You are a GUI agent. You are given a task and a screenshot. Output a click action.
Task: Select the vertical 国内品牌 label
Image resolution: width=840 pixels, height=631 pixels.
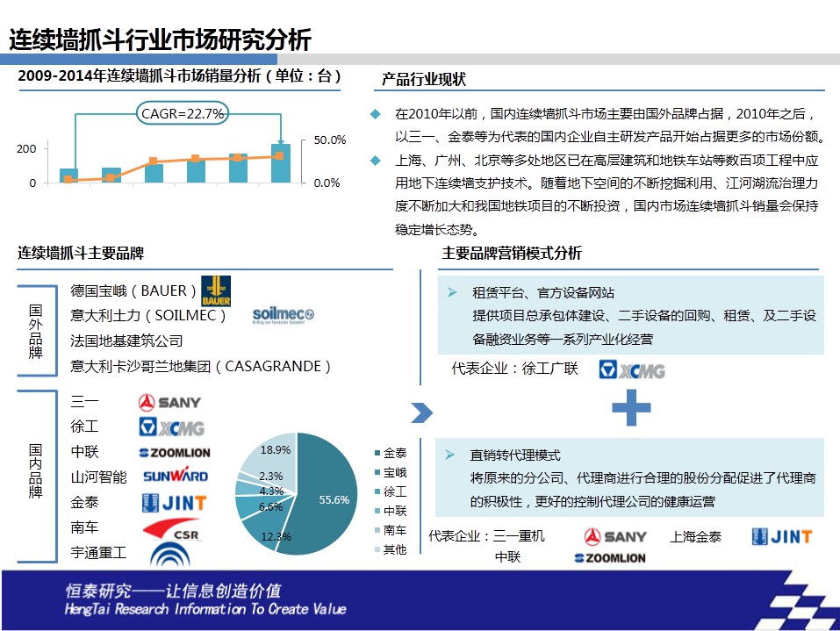click(x=36, y=471)
